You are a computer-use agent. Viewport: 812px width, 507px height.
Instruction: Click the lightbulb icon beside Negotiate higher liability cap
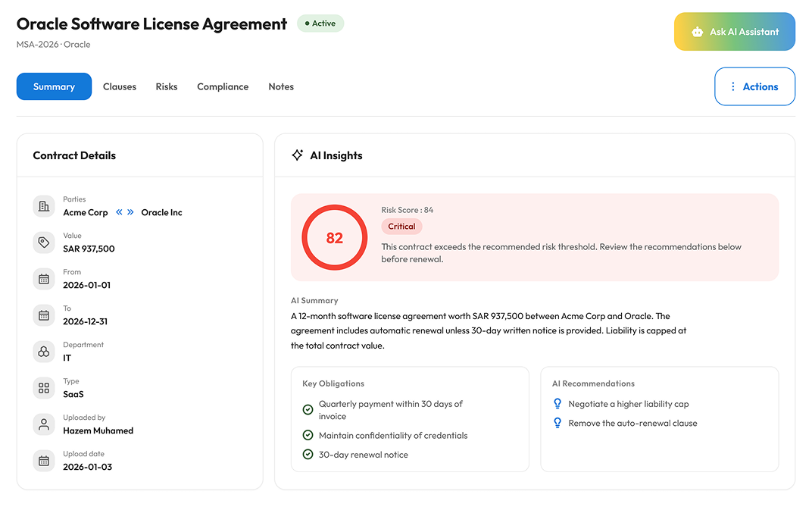click(x=557, y=403)
